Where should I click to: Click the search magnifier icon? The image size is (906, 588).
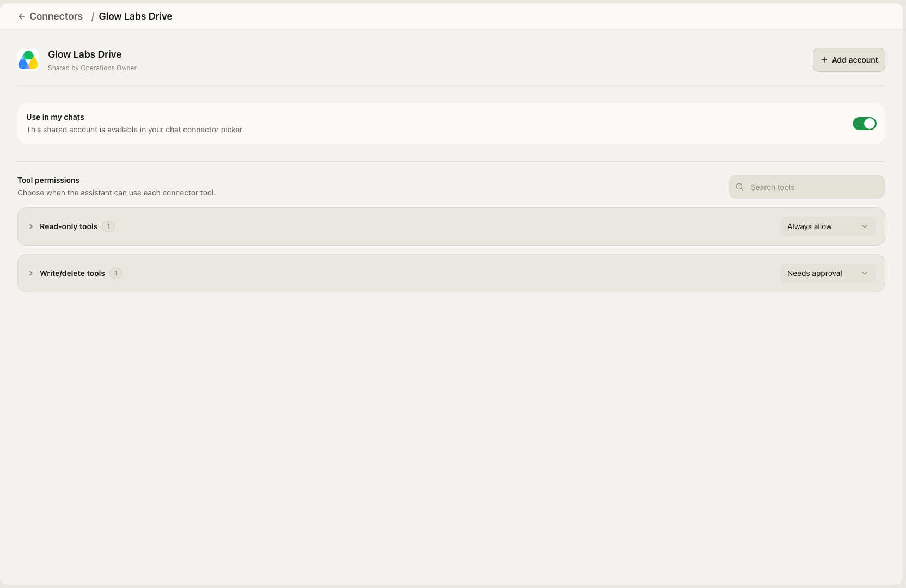click(x=739, y=187)
